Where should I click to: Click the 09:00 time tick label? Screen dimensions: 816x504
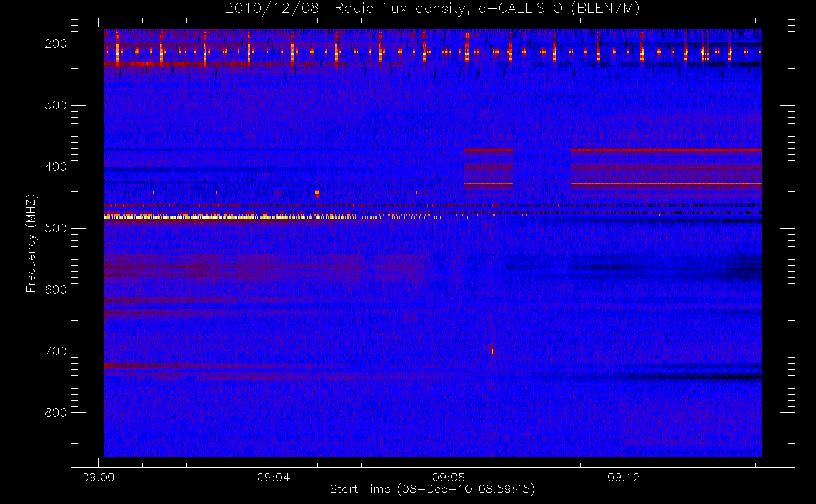click(x=98, y=477)
